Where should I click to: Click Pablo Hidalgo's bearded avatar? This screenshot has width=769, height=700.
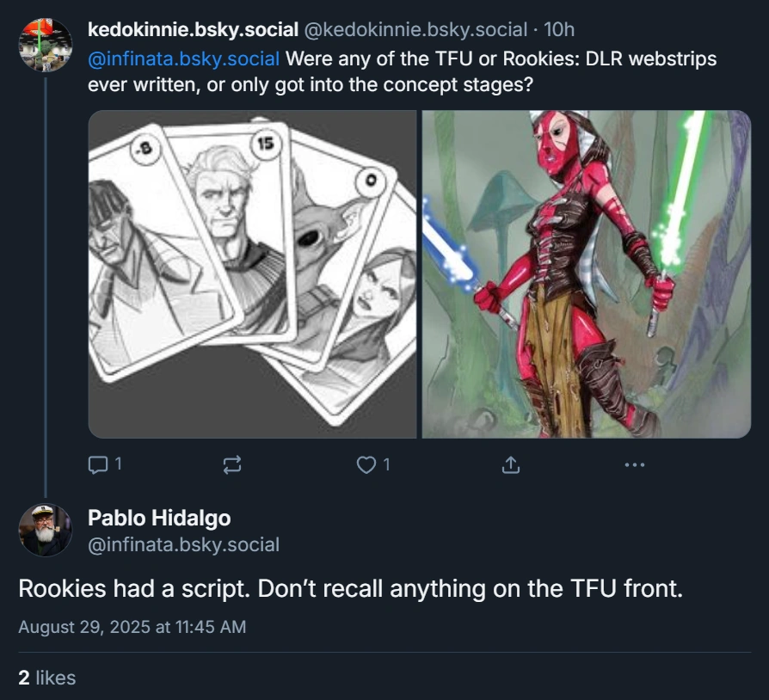point(46,530)
